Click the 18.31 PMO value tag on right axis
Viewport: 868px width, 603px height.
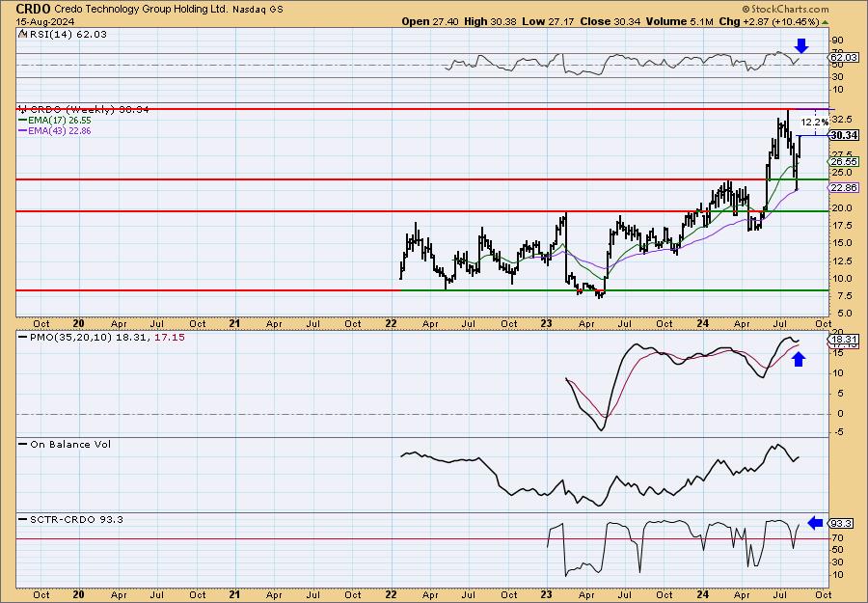tap(844, 340)
